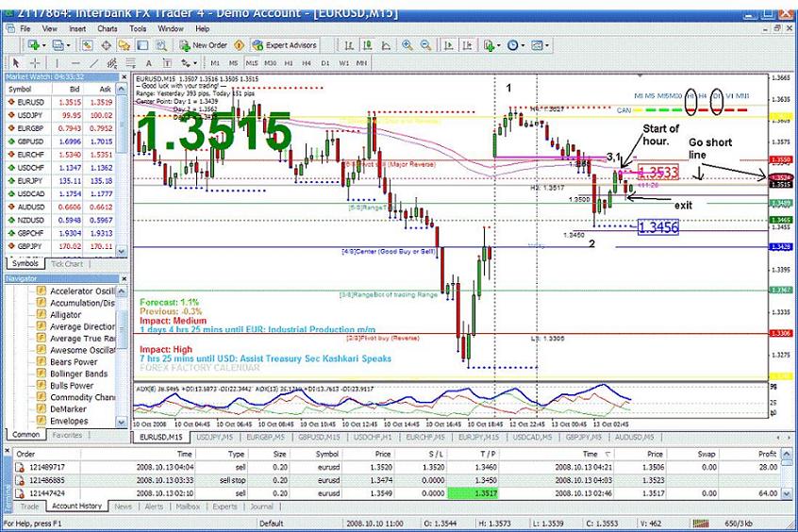Screen dimensions: 798x532
Task: Open the File menu
Action: point(25,29)
